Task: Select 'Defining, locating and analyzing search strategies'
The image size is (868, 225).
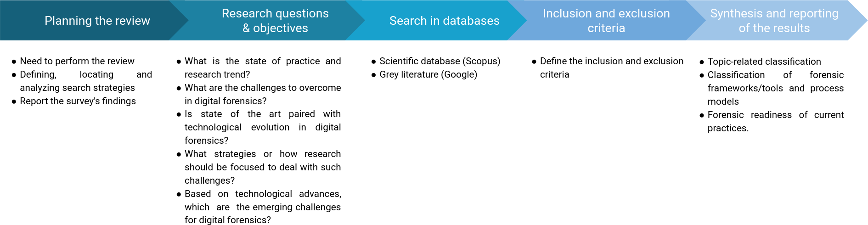Action: pyautogui.click(x=85, y=81)
